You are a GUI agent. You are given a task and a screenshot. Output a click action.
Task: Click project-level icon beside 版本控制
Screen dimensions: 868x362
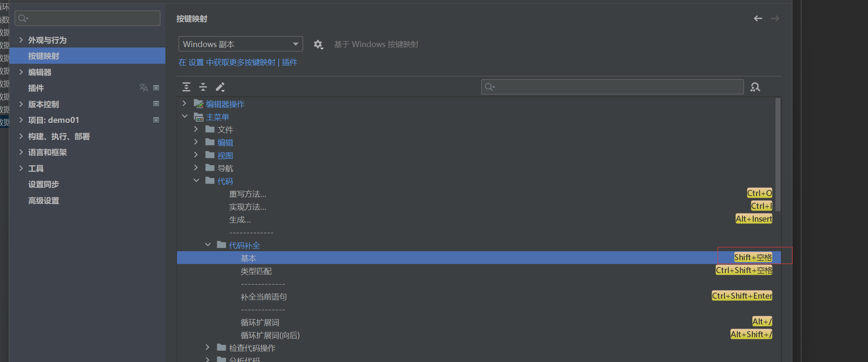pyautogui.click(x=156, y=104)
